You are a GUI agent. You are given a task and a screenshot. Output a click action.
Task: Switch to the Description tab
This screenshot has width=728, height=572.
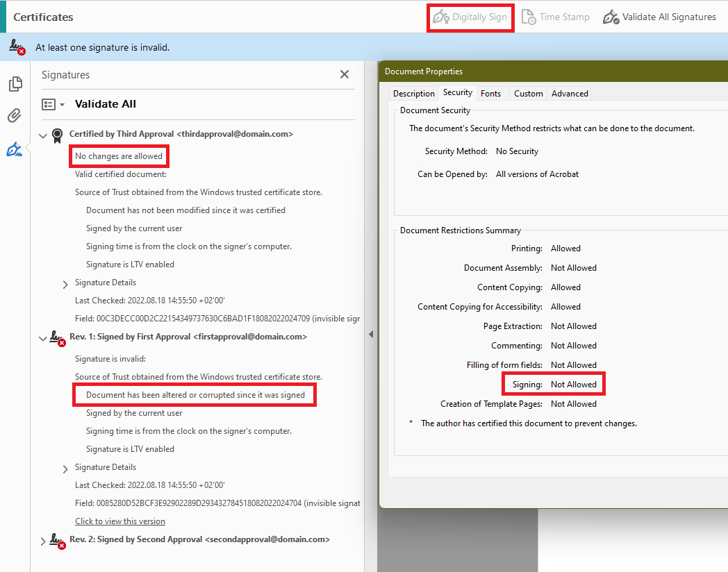(x=413, y=93)
